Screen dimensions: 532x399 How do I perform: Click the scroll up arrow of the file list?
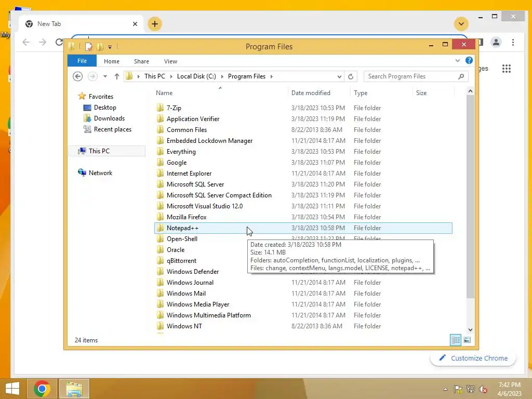[x=470, y=91]
